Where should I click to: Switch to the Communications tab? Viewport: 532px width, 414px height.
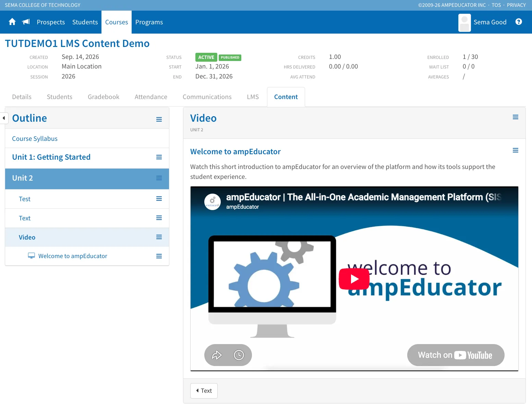[207, 97]
